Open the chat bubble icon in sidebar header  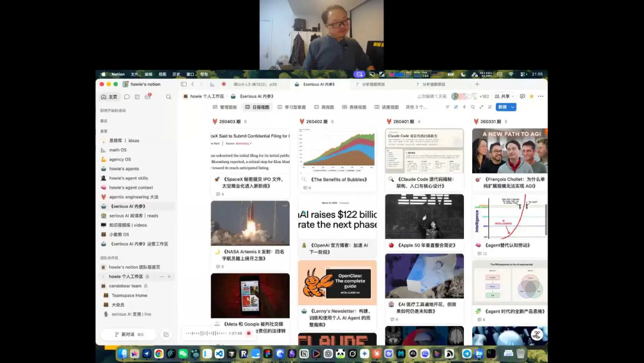(127, 97)
